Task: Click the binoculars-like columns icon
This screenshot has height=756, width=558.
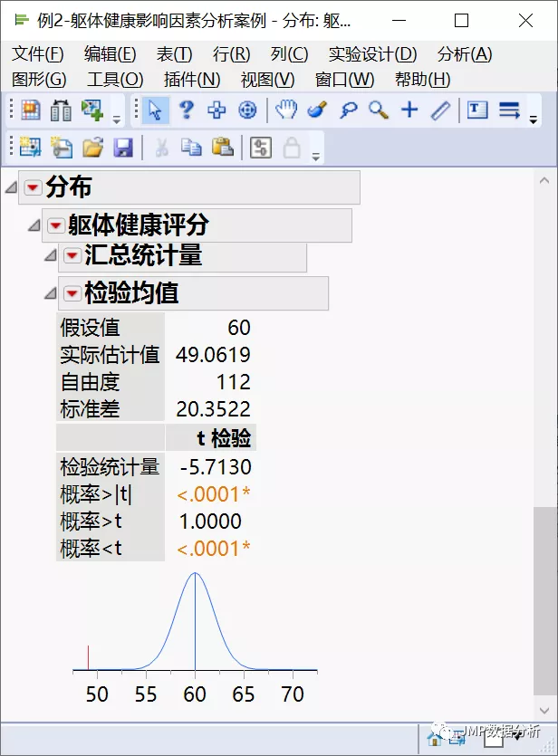Action: (62, 110)
